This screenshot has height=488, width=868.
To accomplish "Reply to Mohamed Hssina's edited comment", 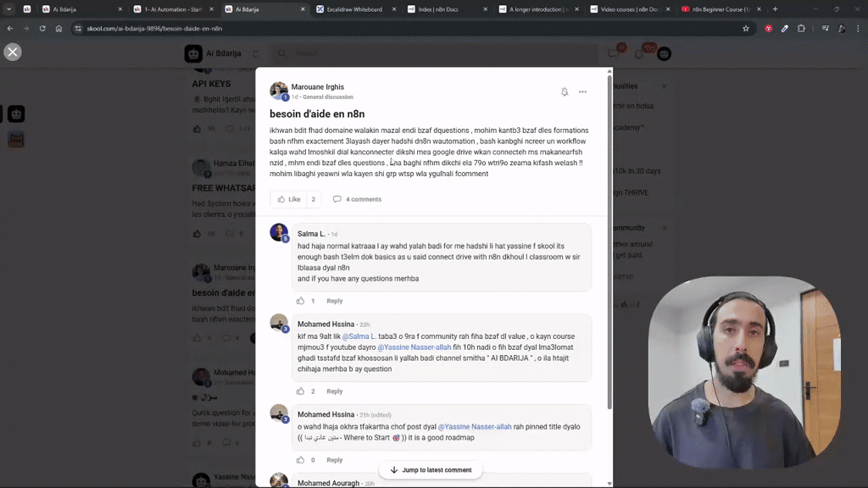I will click(334, 460).
